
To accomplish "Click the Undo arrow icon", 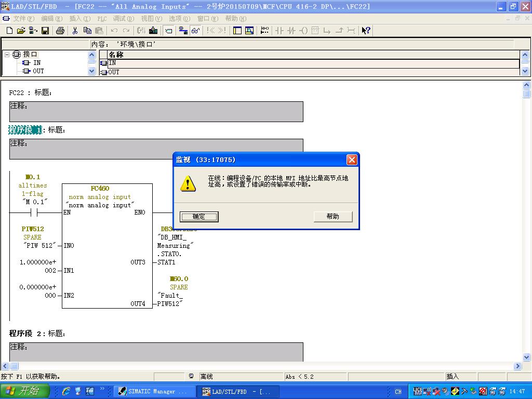I will click(x=114, y=31).
